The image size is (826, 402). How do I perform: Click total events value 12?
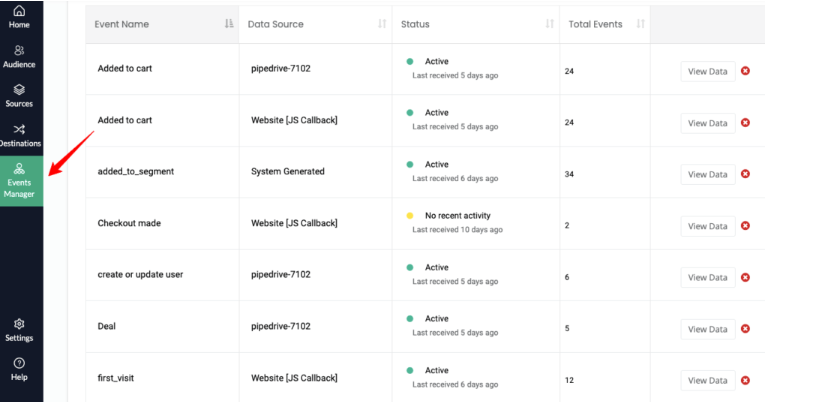[x=569, y=380]
